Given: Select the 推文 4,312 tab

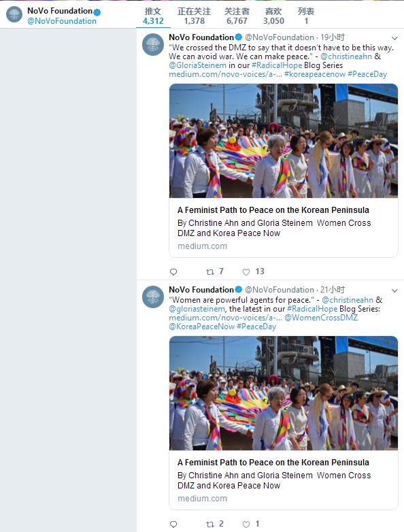Looking at the screenshot, I should coord(153,16).
